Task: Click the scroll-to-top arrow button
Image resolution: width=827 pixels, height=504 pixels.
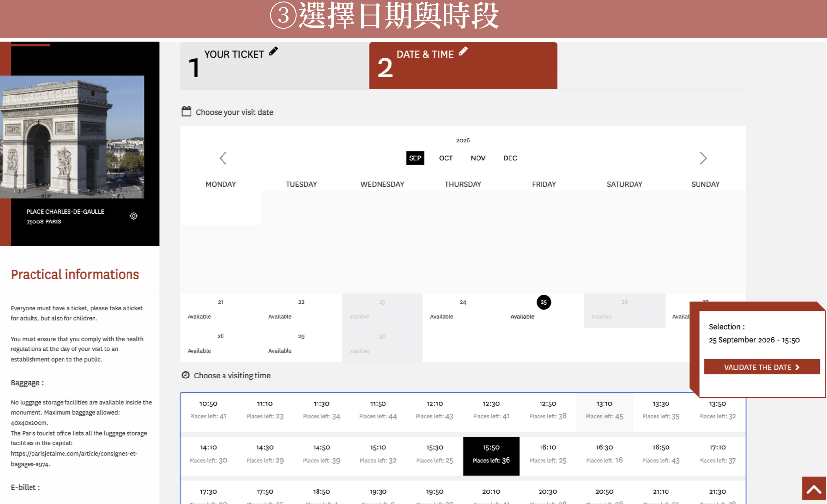Action: coord(814,489)
